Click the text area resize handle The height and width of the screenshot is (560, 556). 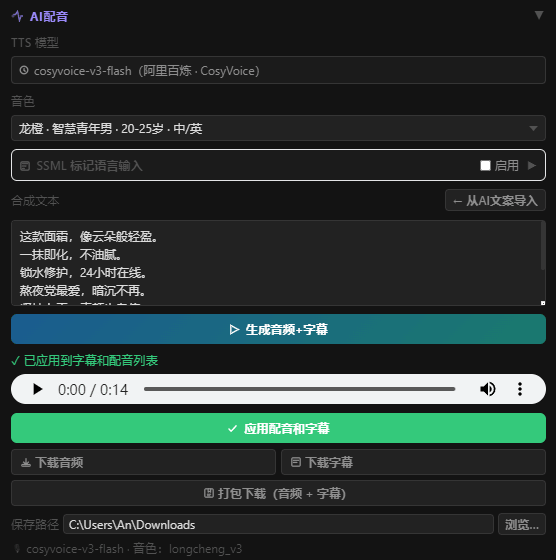click(x=543, y=303)
